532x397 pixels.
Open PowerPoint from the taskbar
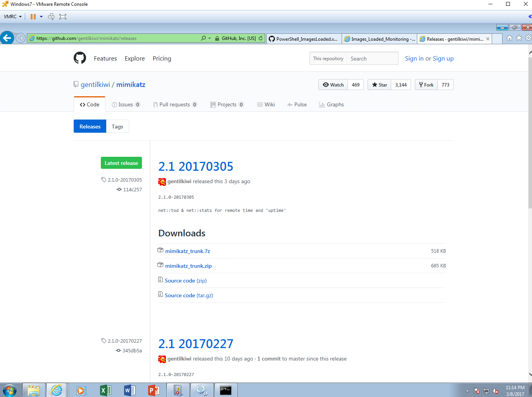tap(154, 390)
